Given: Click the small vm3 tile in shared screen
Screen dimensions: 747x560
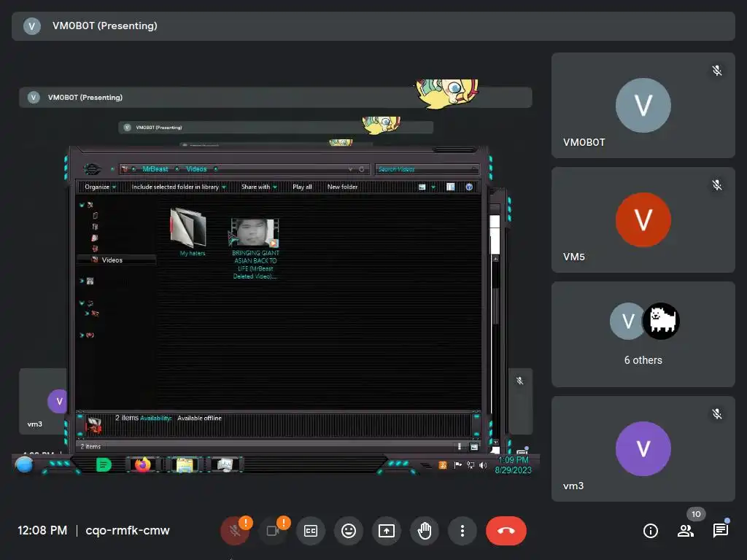Looking at the screenshot, I should pyautogui.click(x=43, y=402).
